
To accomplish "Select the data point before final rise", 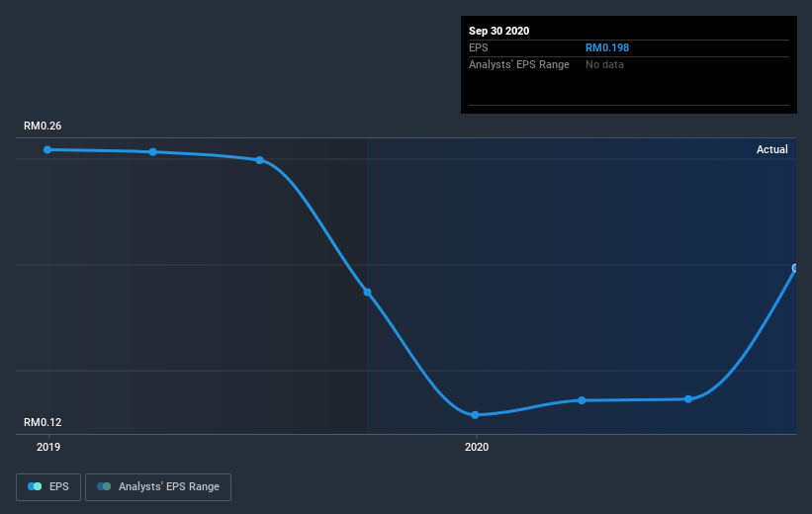I will click(x=688, y=398).
